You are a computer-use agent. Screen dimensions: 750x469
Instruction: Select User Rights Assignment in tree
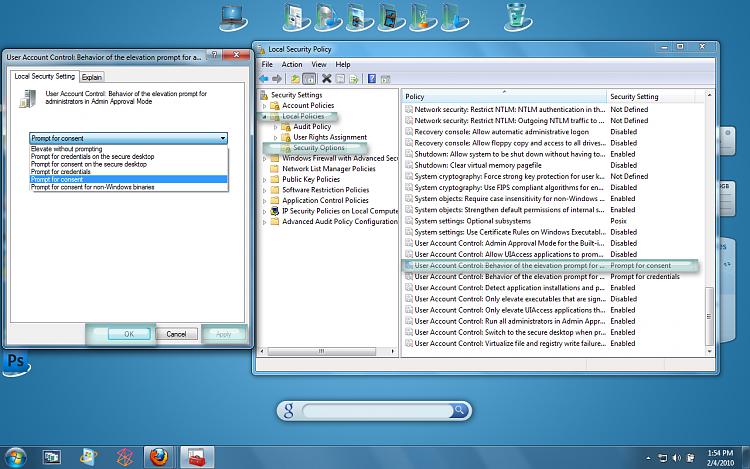[330, 137]
